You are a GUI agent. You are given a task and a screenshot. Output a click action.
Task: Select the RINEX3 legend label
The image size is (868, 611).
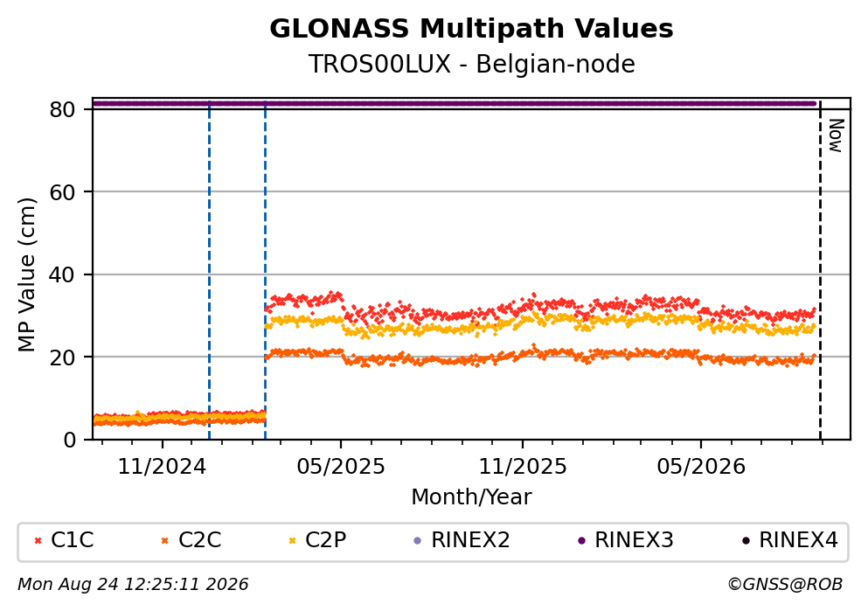tap(635, 540)
